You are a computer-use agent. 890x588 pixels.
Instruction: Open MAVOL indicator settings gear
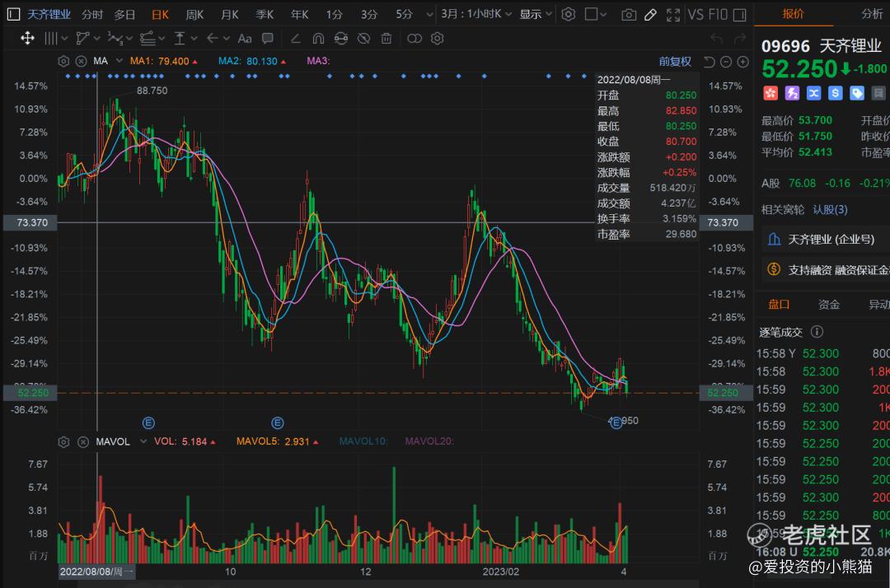click(x=63, y=441)
